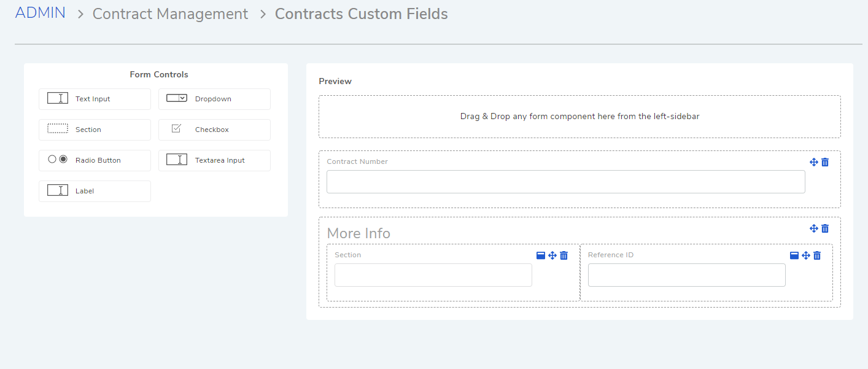Click the move handle icon on Section field
Screen dimensions: 868x369
coord(552,255)
